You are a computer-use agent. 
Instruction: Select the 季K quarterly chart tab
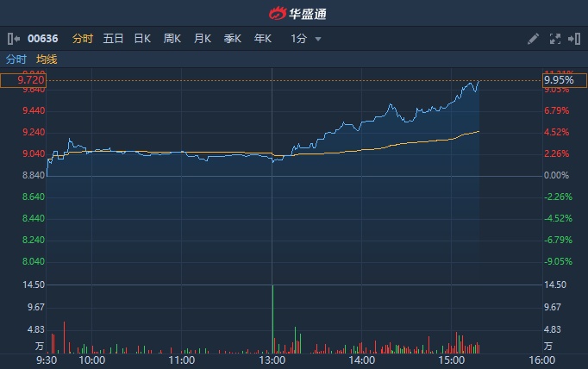233,39
